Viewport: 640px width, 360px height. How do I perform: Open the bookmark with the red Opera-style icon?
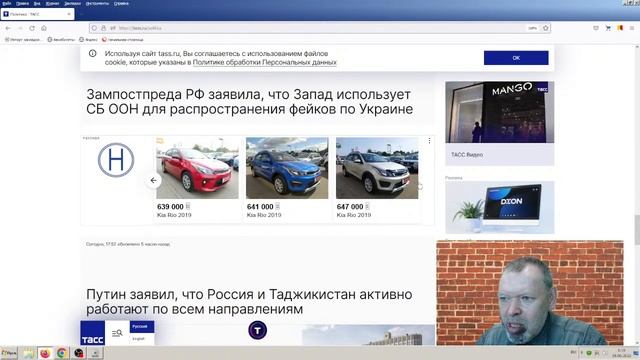122,40
